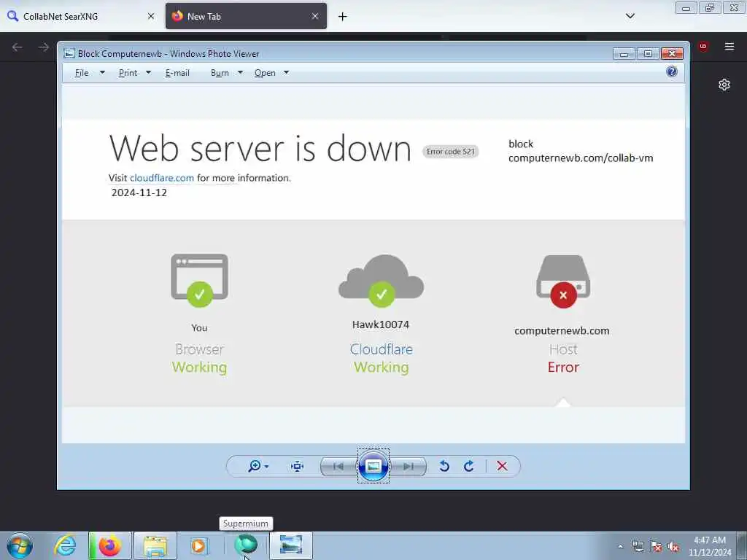Click the browser window icon with checkmark
Viewport: 747px width, 560px height.
pyautogui.click(x=200, y=281)
